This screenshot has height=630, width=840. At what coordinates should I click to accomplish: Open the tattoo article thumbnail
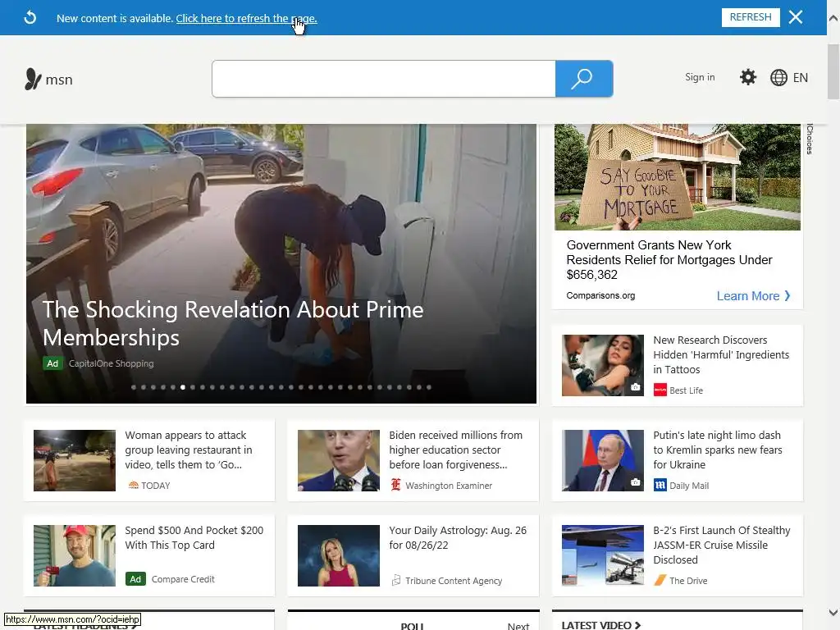tap(603, 365)
